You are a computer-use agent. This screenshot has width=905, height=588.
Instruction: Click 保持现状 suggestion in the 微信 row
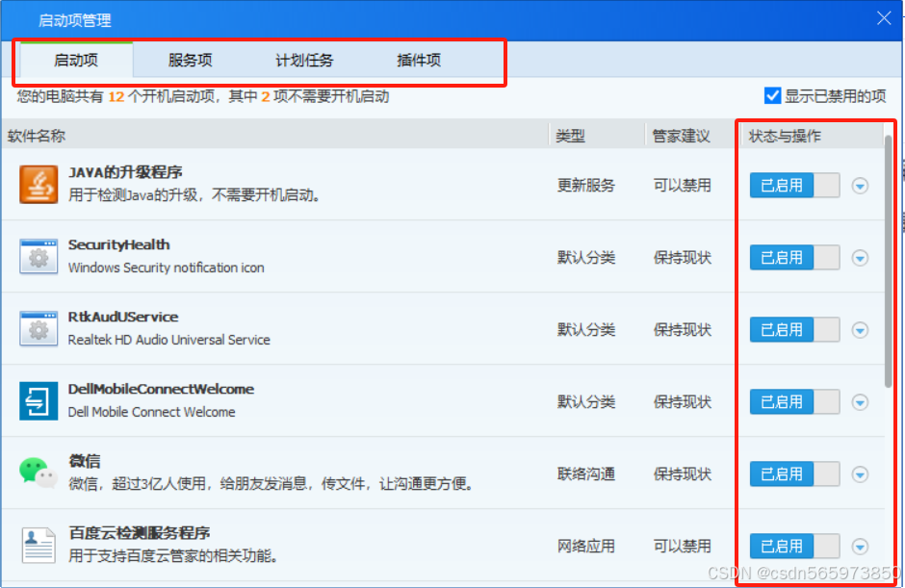click(x=683, y=473)
